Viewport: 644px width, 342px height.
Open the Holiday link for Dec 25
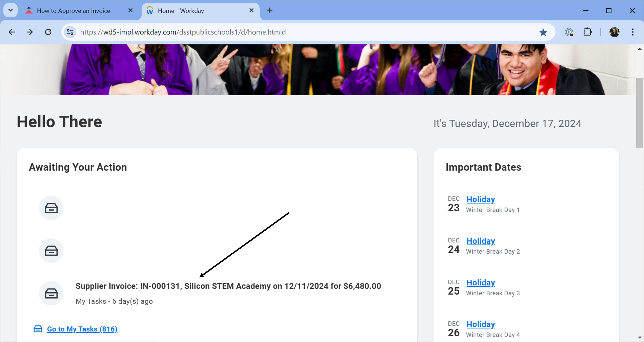[481, 282]
